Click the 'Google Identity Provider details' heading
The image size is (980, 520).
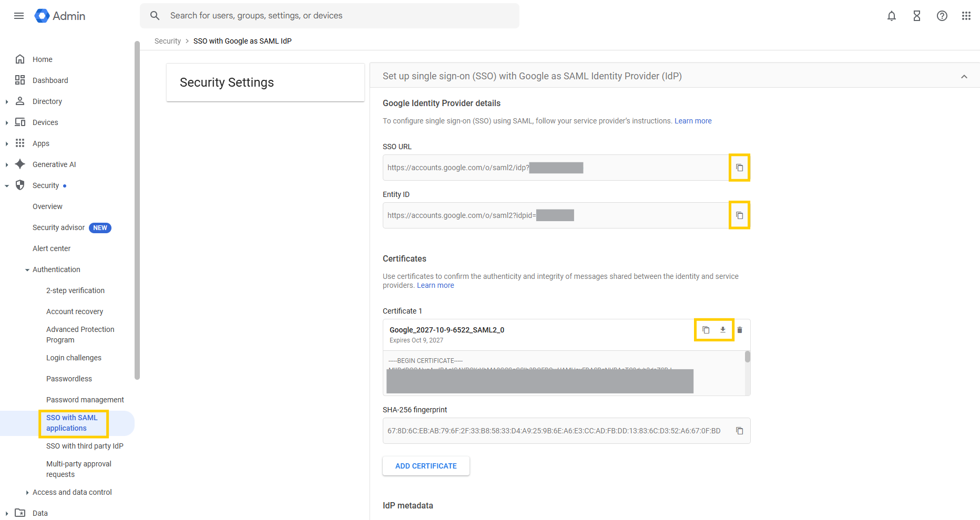coord(442,103)
